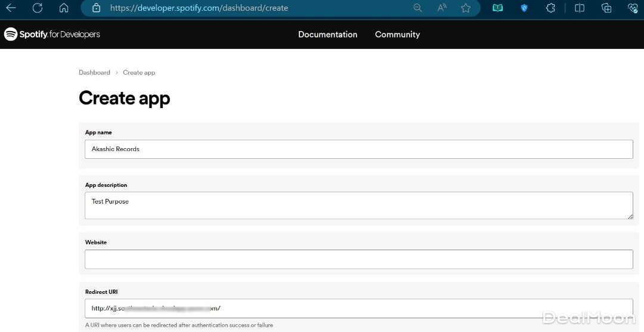Open the browser Extensions puzzle icon

[550, 8]
